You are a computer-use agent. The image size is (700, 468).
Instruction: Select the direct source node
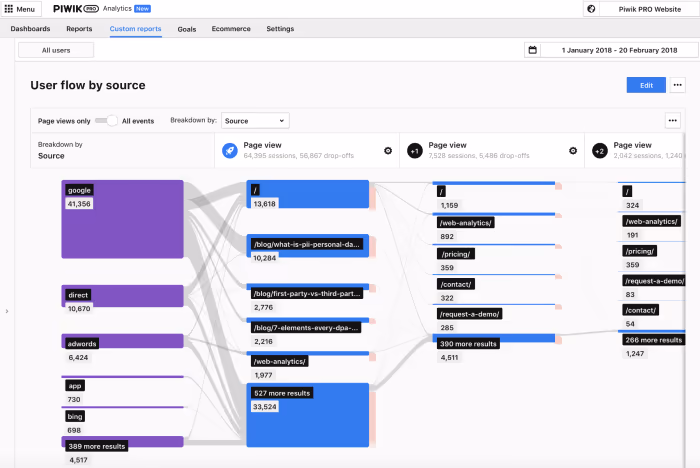tap(122, 296)
